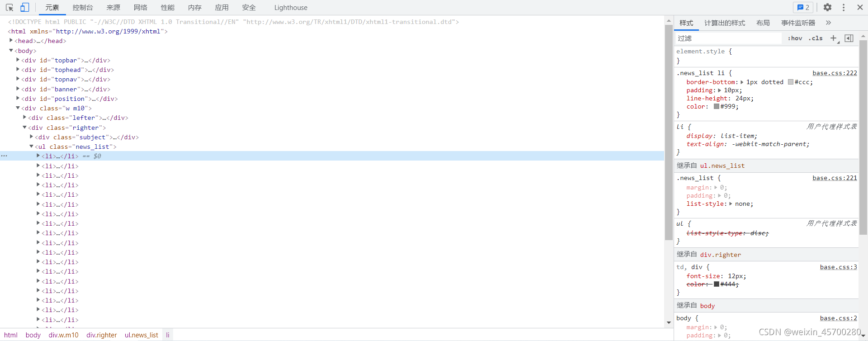Open base.css:3 source link
This screenshot has width=868, height=341.
(x=839, y=267)
